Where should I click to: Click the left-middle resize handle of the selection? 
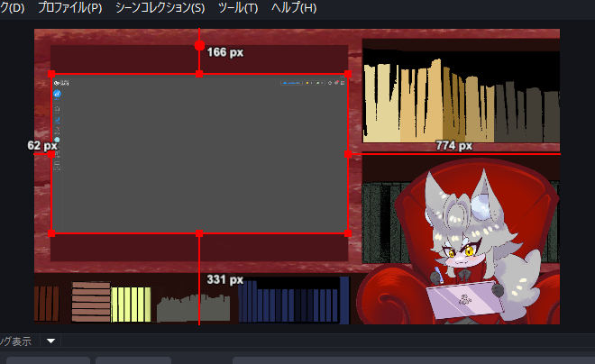[51, 154]
